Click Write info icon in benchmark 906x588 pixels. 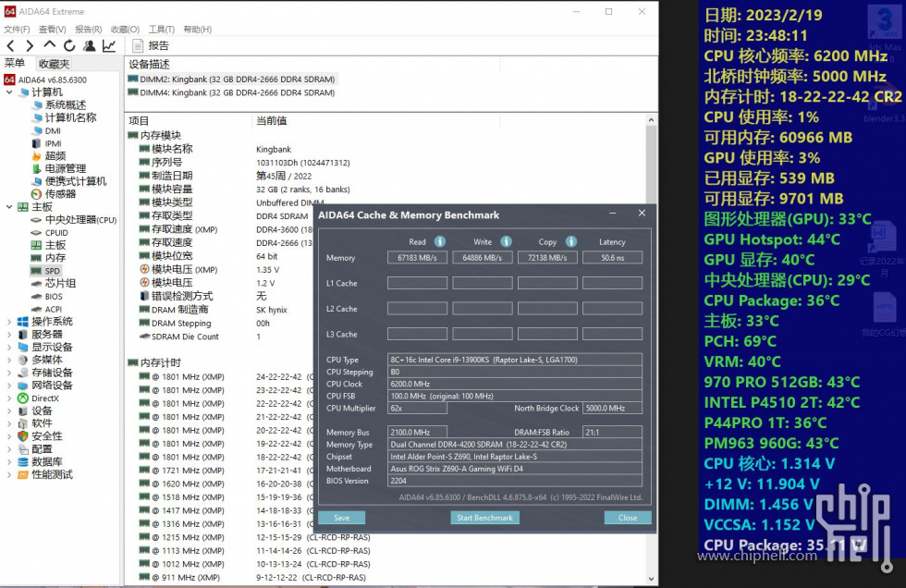pos(507,241)
